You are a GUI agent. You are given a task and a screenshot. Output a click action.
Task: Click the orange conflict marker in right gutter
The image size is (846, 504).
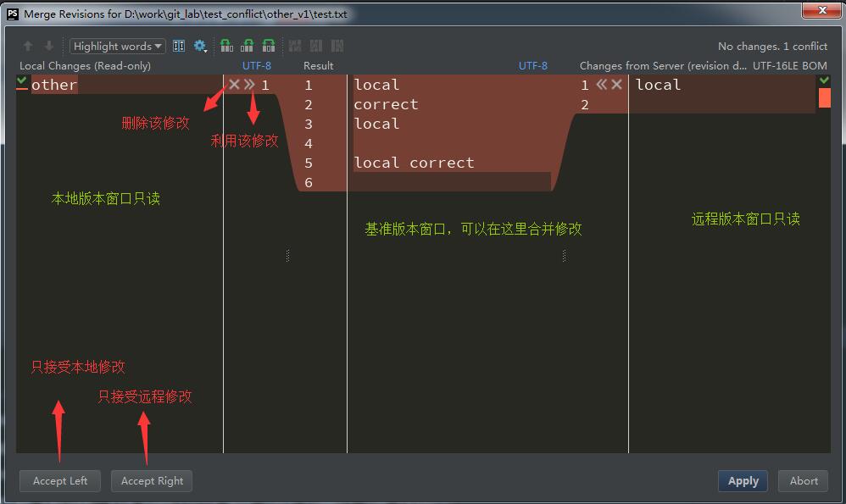coord(824,98)
